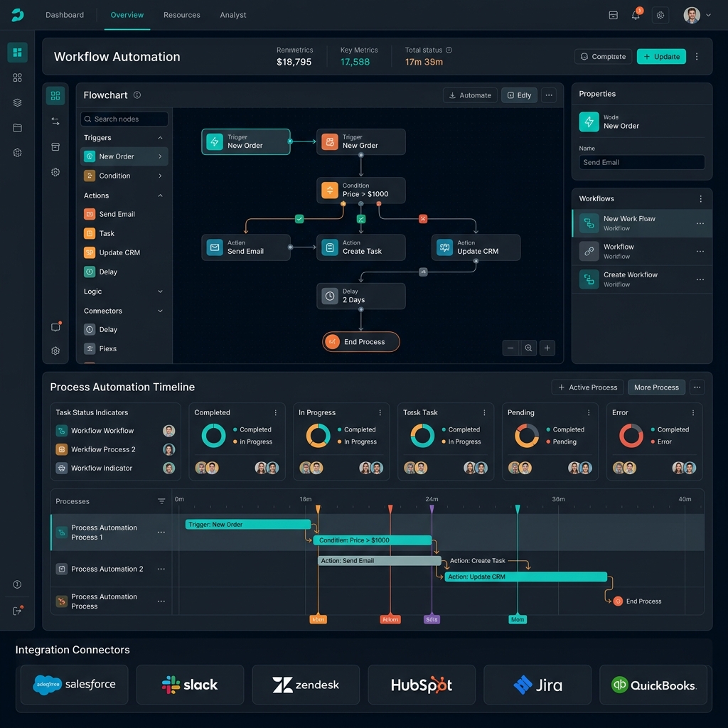Click the Edly button in Flowchart header
This screenshot has height=728, width=728.
[x=519, y=95]
